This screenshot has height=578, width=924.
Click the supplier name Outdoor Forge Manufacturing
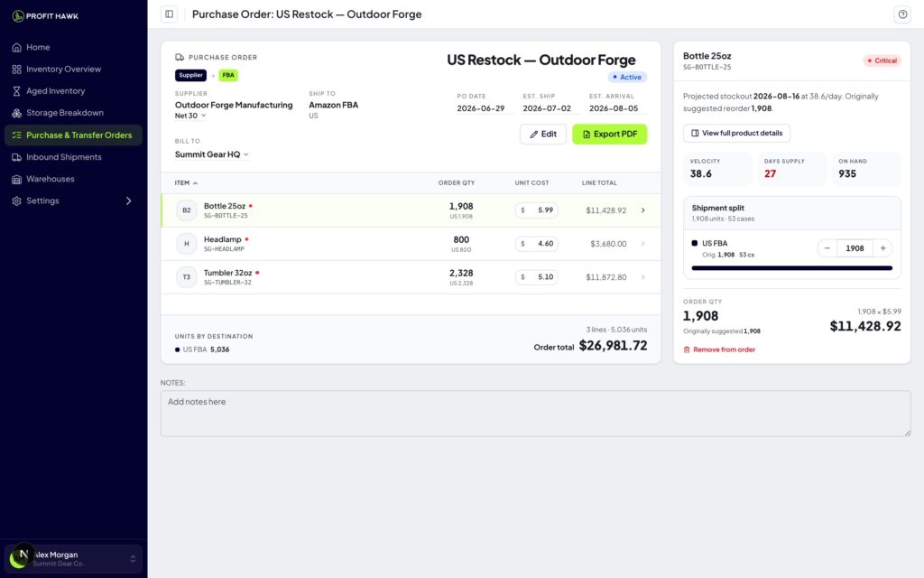click(234, 105)
